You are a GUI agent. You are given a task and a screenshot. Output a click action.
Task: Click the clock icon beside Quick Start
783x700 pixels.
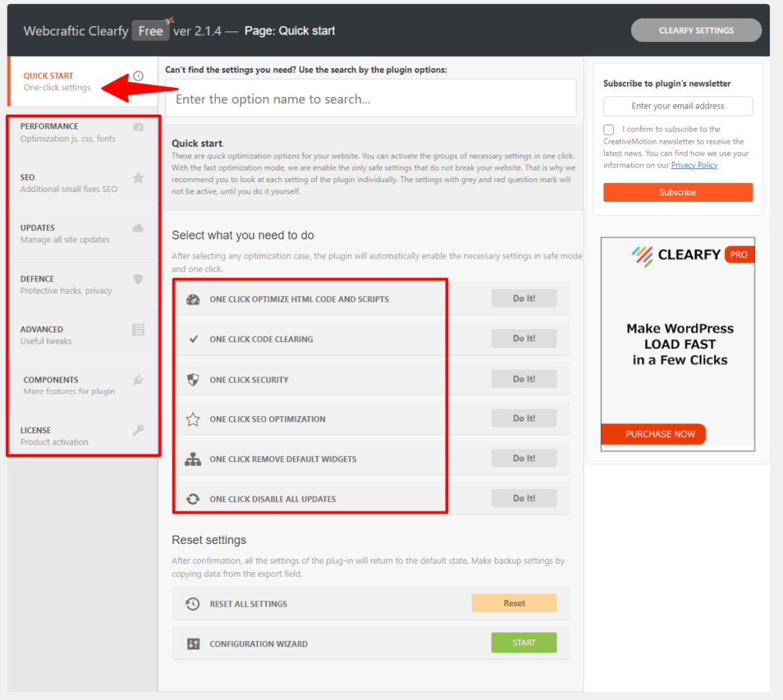138,76
